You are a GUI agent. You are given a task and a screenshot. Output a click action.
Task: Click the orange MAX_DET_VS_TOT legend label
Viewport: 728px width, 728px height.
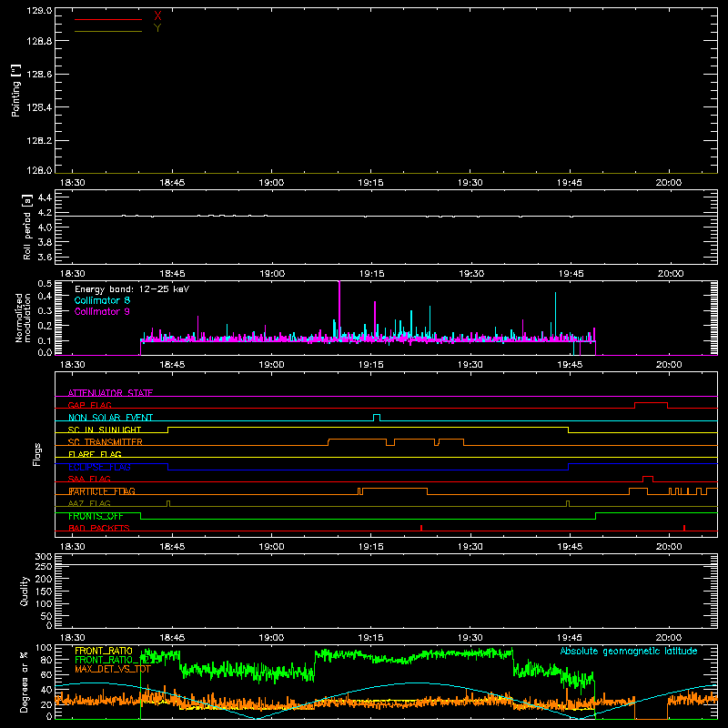click(x=113, y=669)
